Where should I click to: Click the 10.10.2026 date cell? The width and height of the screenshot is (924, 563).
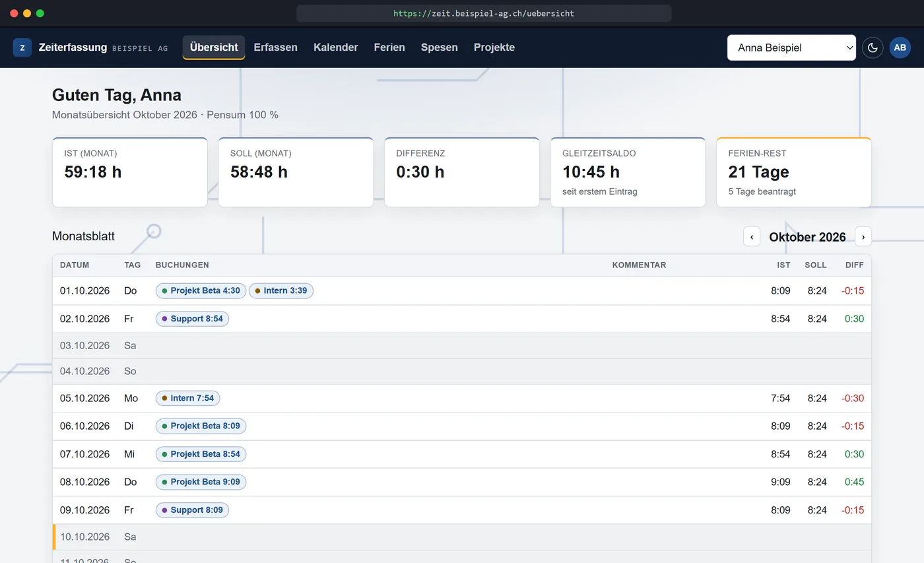click(x=84, y=537)
